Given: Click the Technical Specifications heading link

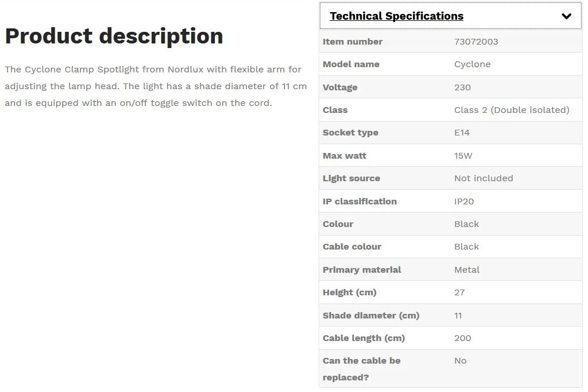Looking at the screenshot, I should pos(396,16).
